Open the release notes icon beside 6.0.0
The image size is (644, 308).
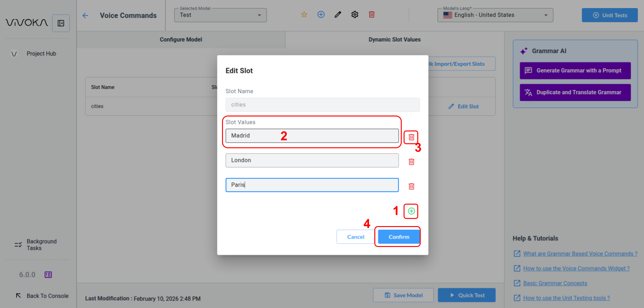[x=48, y=275]
